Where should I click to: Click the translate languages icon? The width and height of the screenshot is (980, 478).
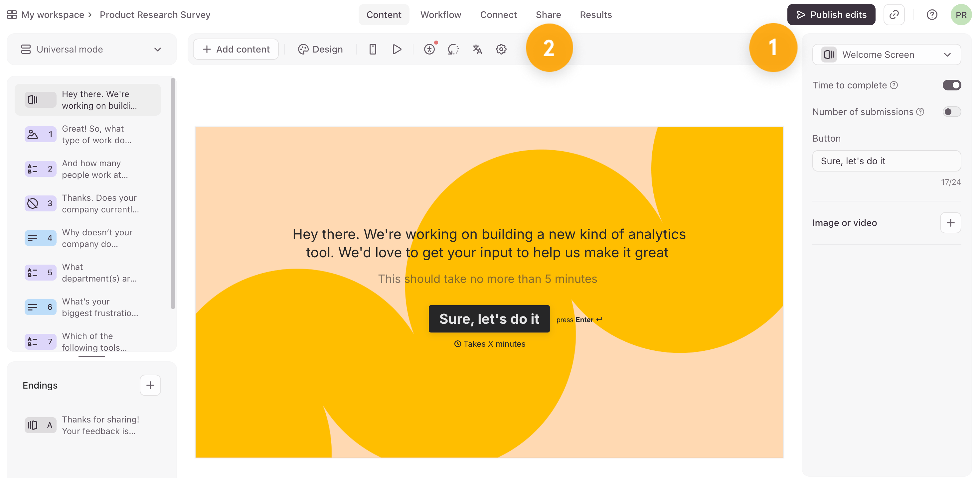[x=477, y=50]
